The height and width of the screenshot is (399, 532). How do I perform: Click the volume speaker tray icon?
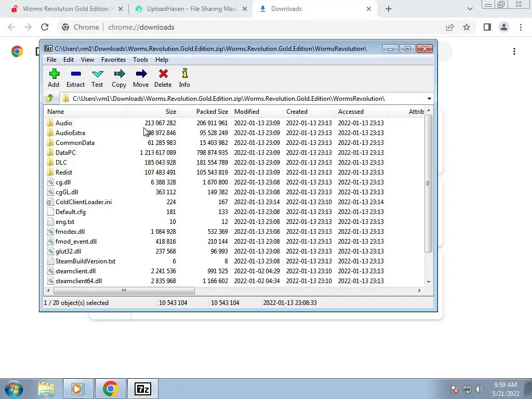[480, 389]
